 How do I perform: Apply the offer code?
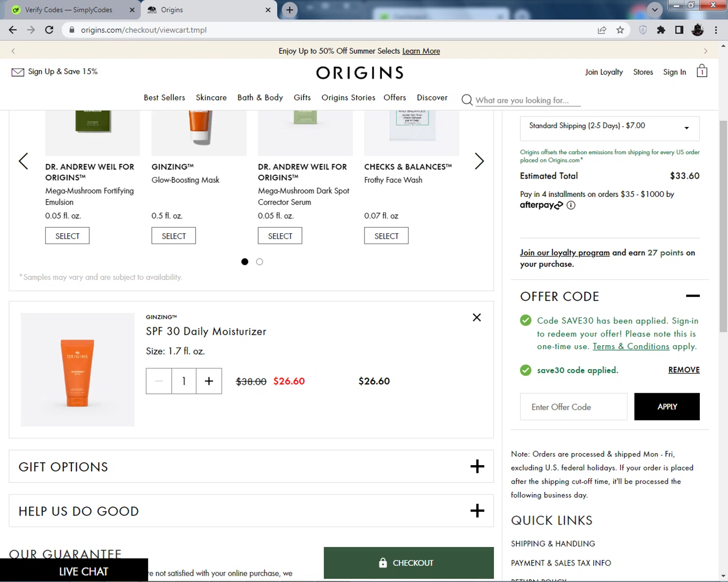667,406
